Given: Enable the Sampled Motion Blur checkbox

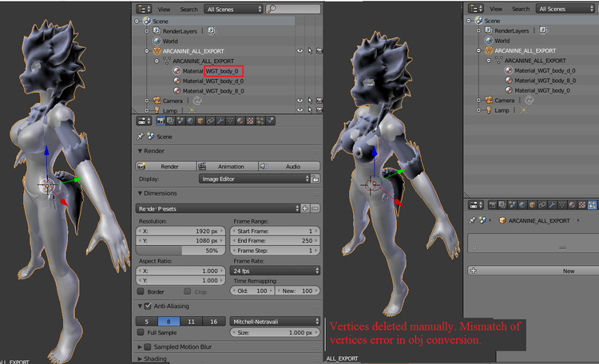Looking at the screenshot, I should coord(148,346).
